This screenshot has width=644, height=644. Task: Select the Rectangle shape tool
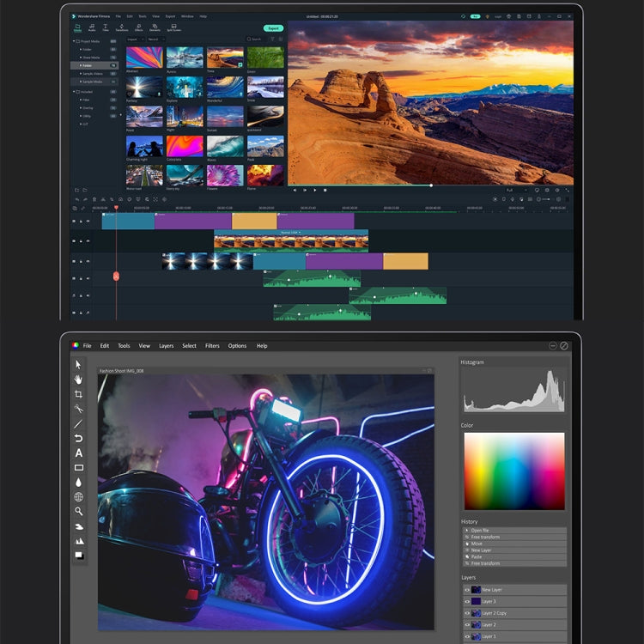pos(78,468)
